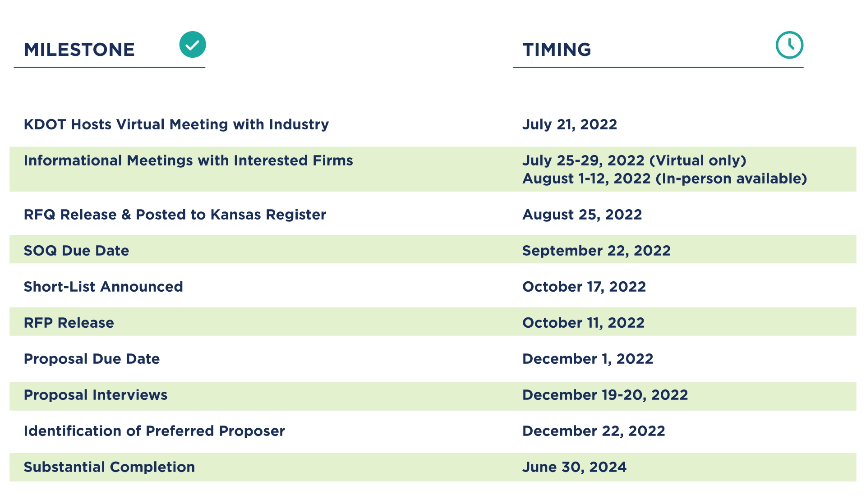Click the Proposal Interviews milestone
This screenshot has width=866, height=504.
pyautogui.click(x=96, y=395)
